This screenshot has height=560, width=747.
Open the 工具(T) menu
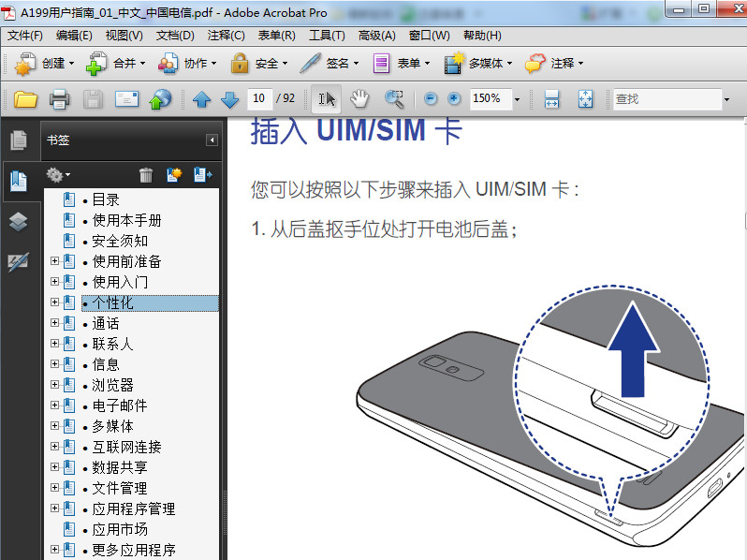(x=327, y=36)
